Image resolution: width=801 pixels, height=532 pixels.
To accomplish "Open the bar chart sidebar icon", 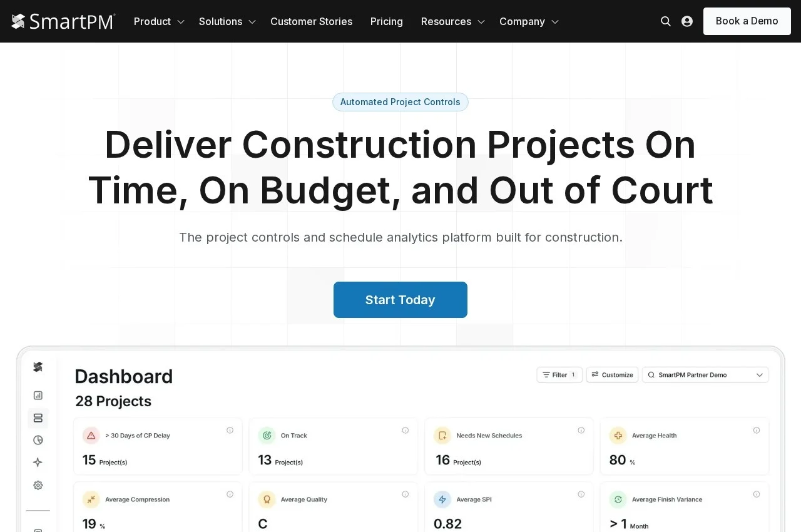I will (x=38, y=396).
